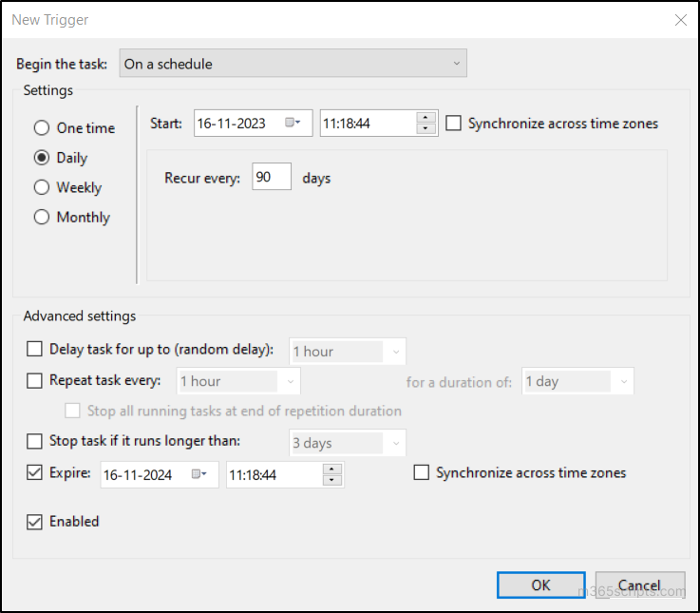Image resolution: width=700 pixels, height=613 pixels.
Task: Select the One time radio button
Action: tap(42, 128)
